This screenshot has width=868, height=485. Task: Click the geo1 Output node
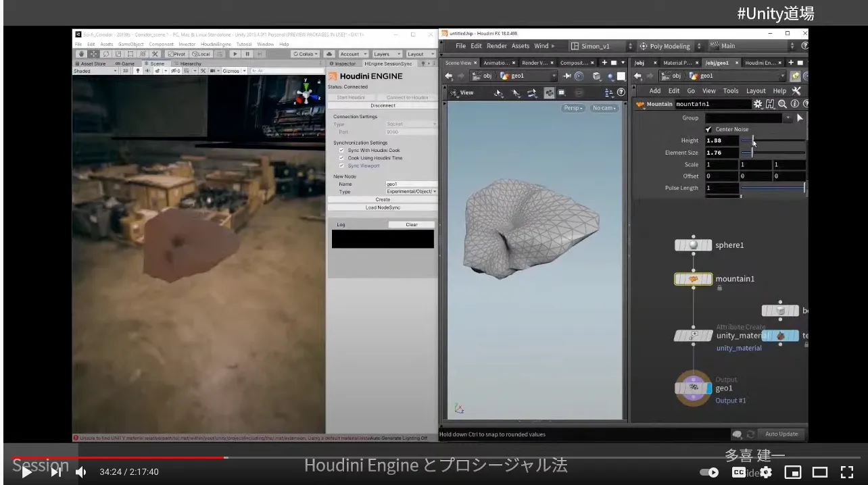coord(693,387)
